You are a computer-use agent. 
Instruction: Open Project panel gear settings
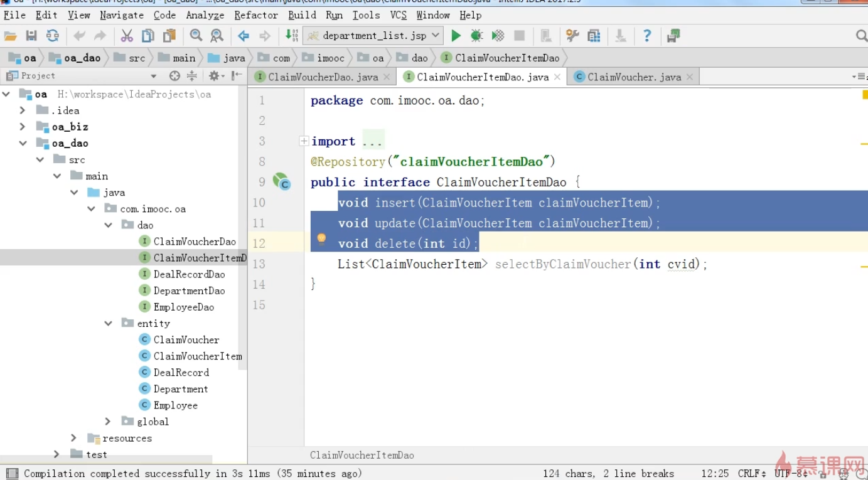(214, 76)
